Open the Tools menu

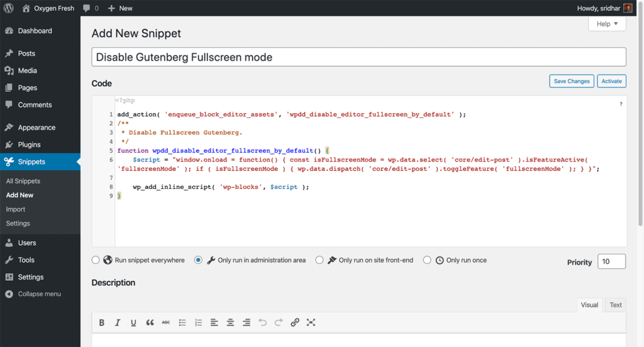(x=40, y=260)
